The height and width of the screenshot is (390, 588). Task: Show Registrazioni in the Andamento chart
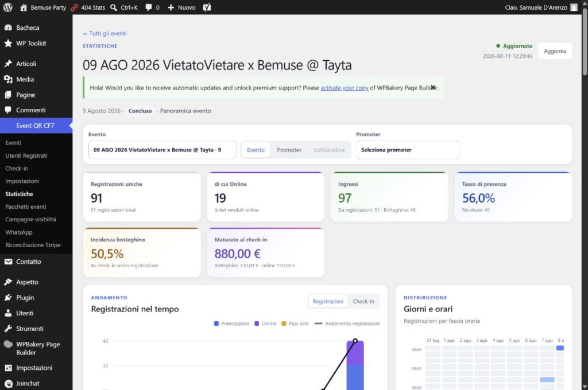tap(328, 302)
